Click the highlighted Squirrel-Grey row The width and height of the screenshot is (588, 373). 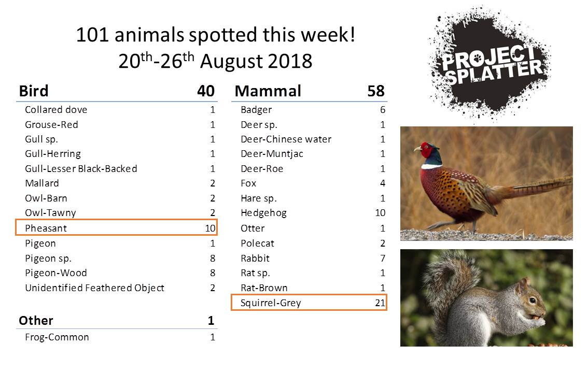309,303
